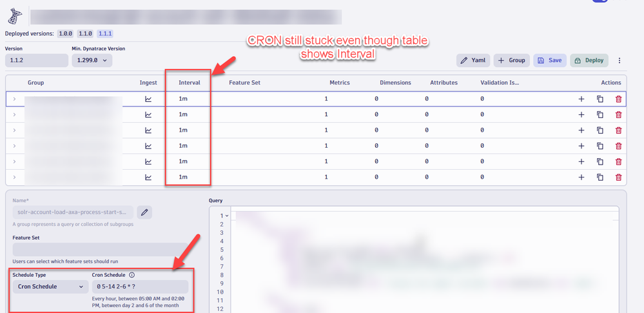This screenshot has width=644, height=313.
Task: Delete the first group row via trash icon
Action: pos(618,99)
